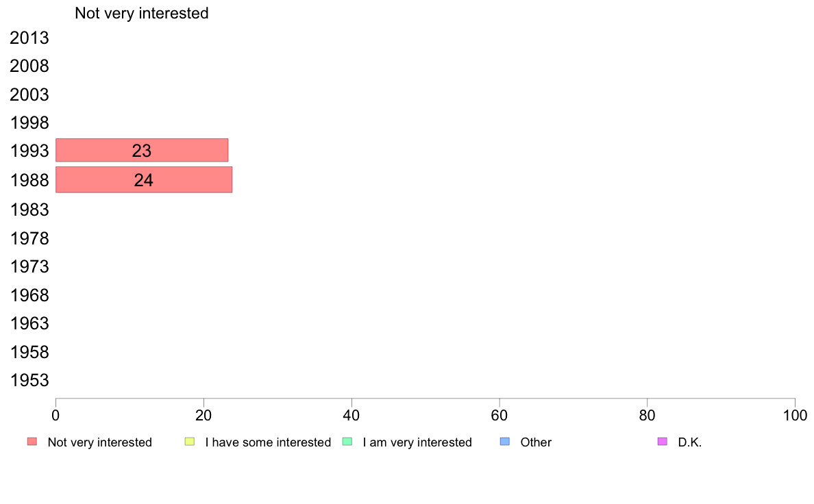Click the 'Not very interested' chart title
814x504 pixels.
click(x=142, y=13)
